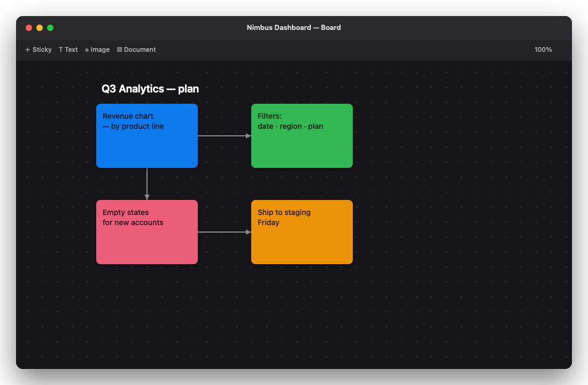
Task: Click the arrow from Revenue chart to Filters
Action: 225,136
